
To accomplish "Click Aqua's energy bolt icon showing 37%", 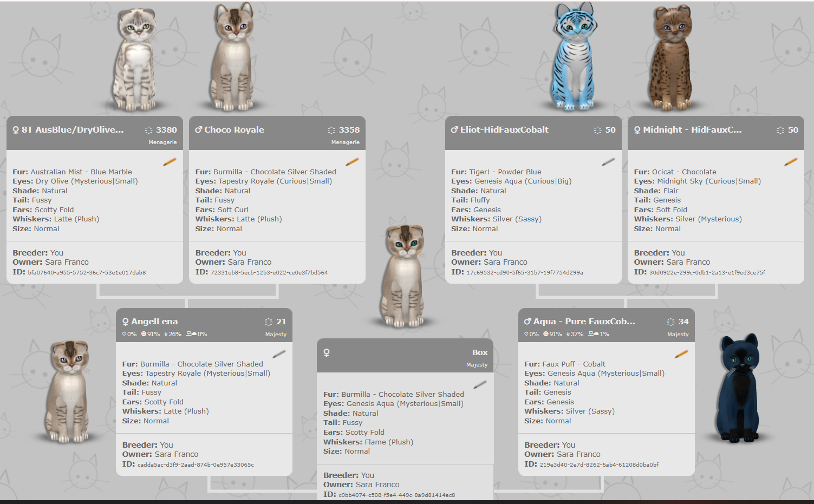I will tap(568, 335).
